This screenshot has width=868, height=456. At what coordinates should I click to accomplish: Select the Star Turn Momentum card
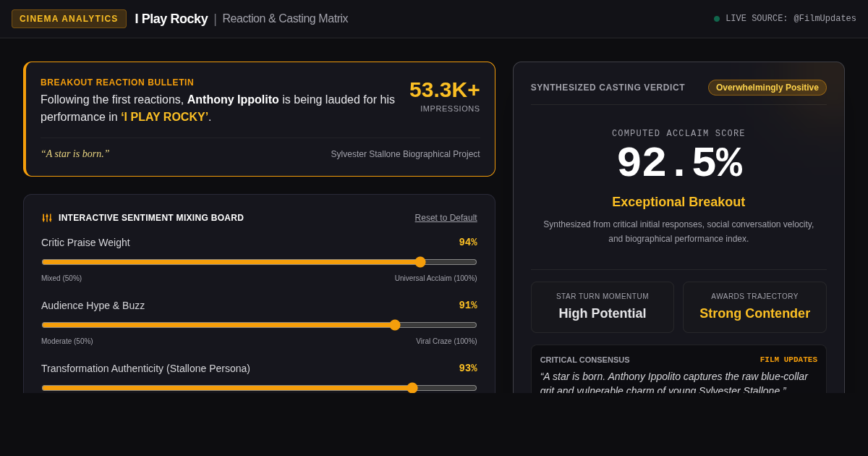point(603,307)
